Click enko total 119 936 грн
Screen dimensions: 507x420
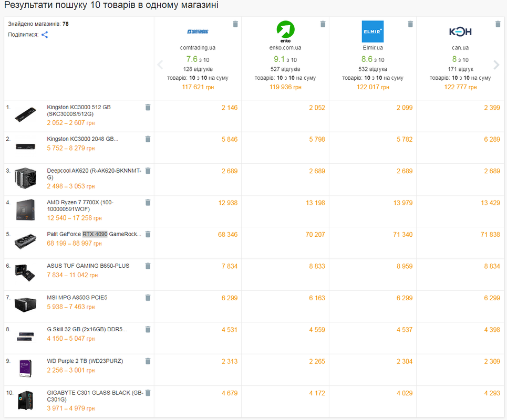[x=285, y=87]
